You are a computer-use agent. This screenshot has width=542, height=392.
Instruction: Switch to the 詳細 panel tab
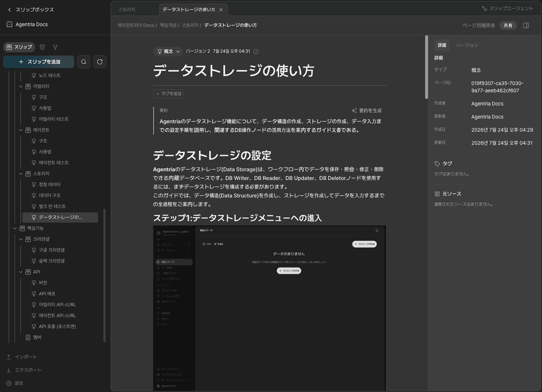point(442,45)
